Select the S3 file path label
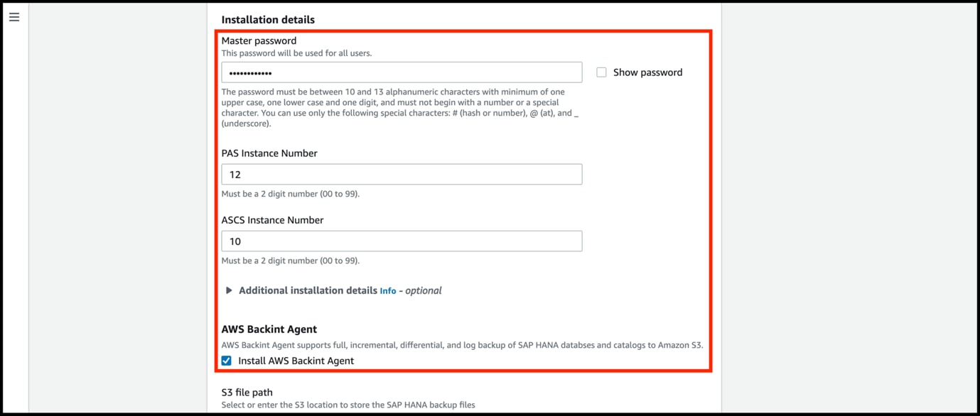Viewport: 980px width, 416px height. click(x=246, y=392)
